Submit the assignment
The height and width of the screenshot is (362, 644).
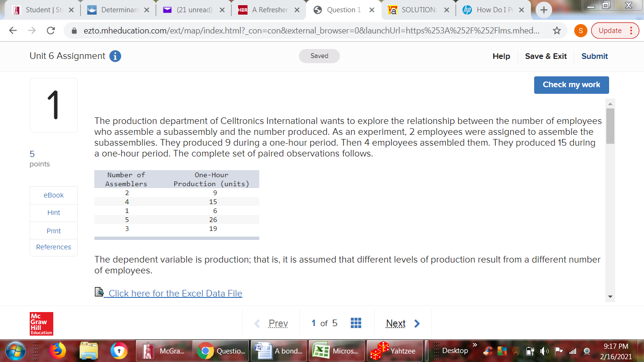[594, 56]
